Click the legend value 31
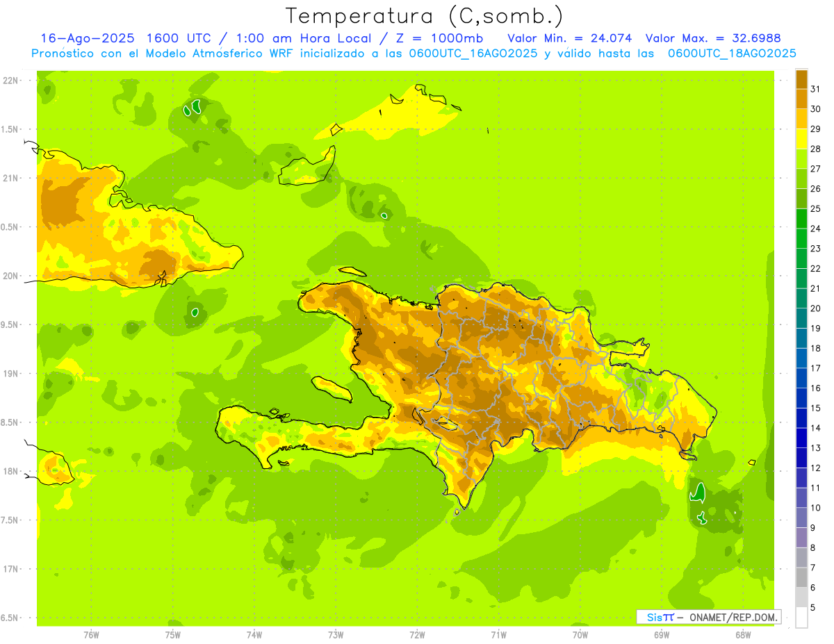This screenshot has width=834, height=644. pos(815,88)
